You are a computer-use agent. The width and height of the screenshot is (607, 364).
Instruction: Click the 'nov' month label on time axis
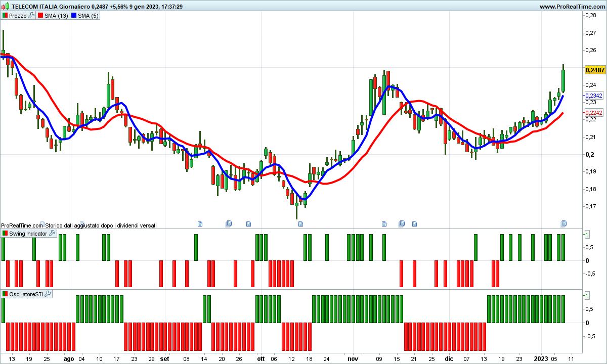click(x=353, y=358)
